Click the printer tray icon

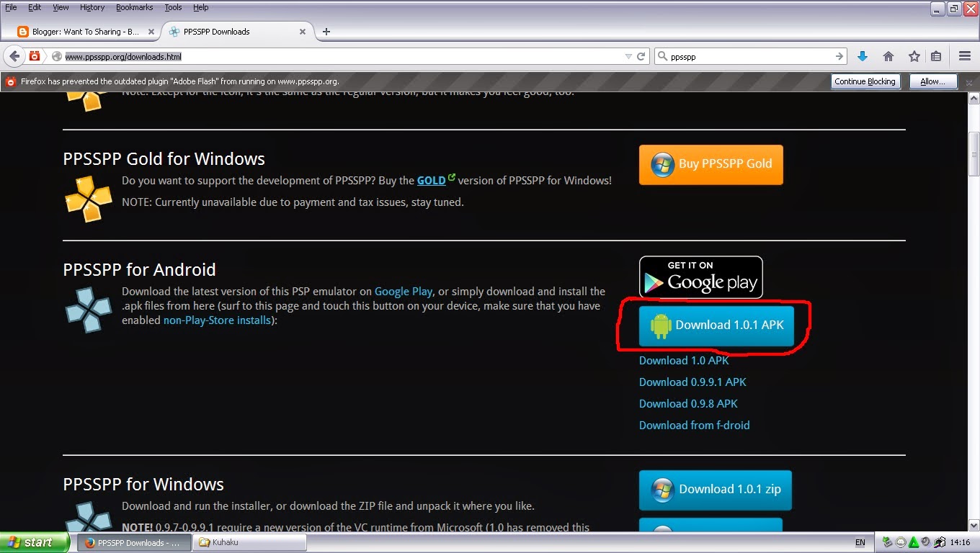click(940, 542)
